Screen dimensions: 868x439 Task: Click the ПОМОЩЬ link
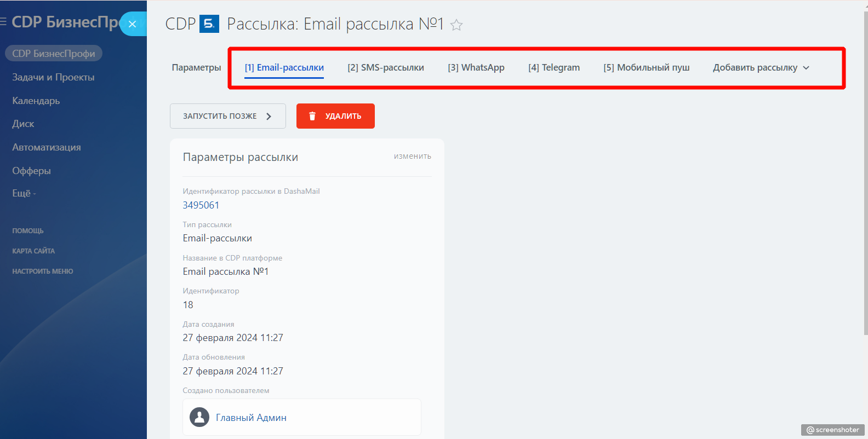tap(28, 231)
